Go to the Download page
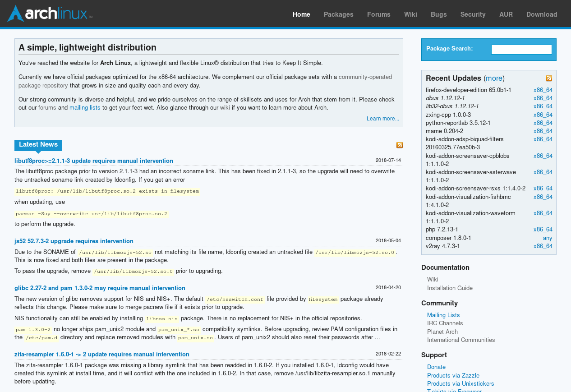This screenshot has width=571, height=392. click(x=541, y=15)
